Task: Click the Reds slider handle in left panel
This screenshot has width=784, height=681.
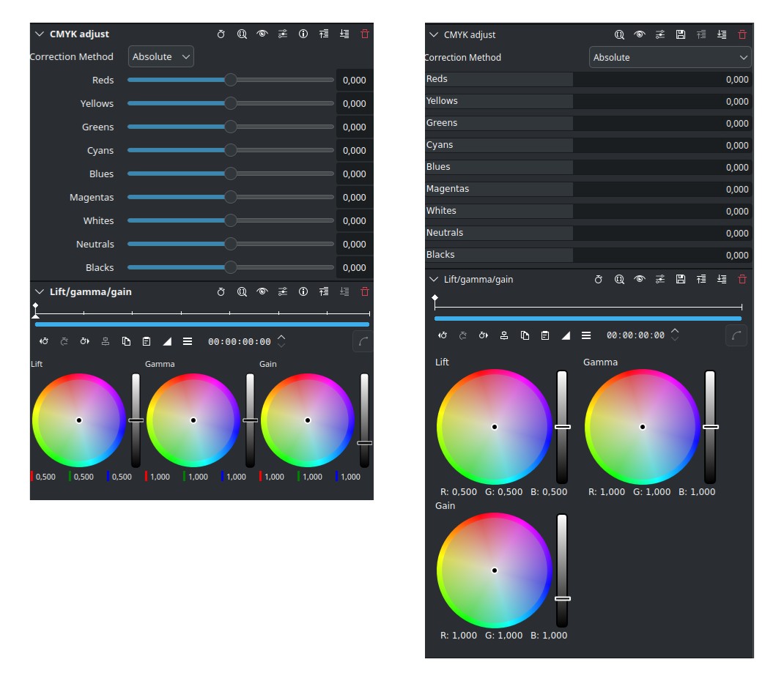Action: click(230, 80)
